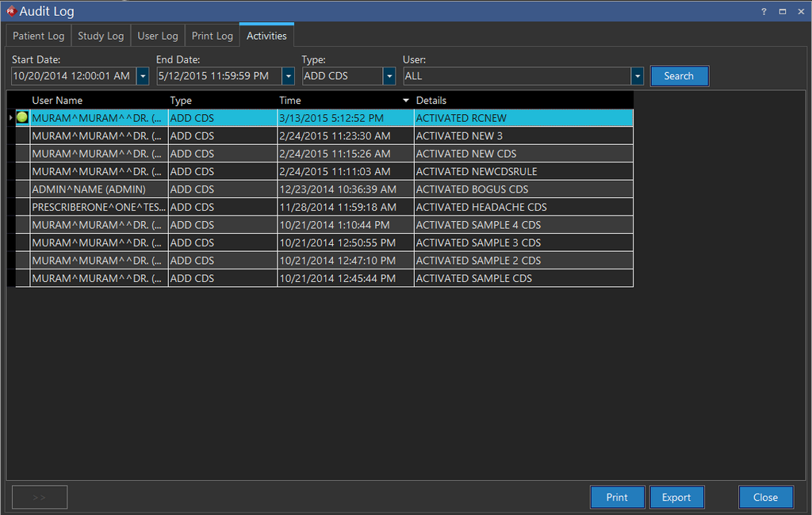Click the next page >> button
Screen dimensions: 812x515
40,497
